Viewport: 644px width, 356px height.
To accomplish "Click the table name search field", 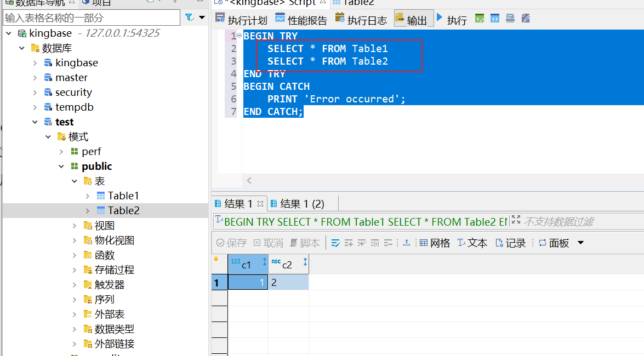I will tap(91, 18).
